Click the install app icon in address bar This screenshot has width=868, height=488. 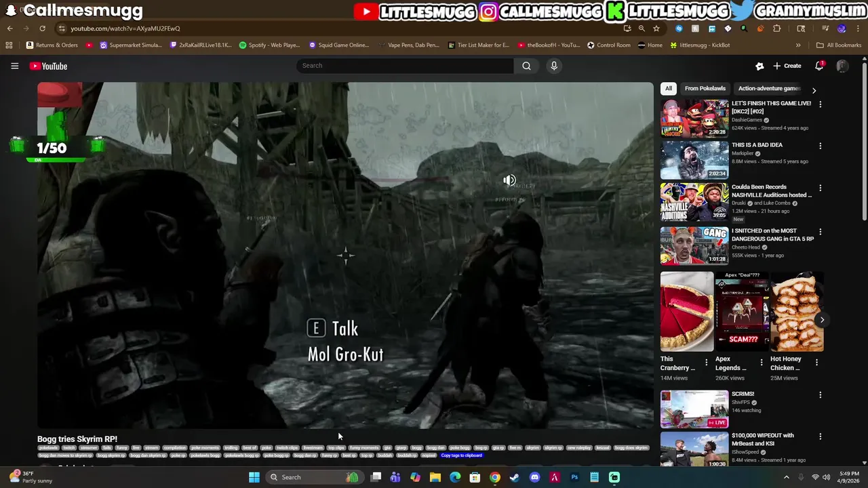tap(627, 28)
